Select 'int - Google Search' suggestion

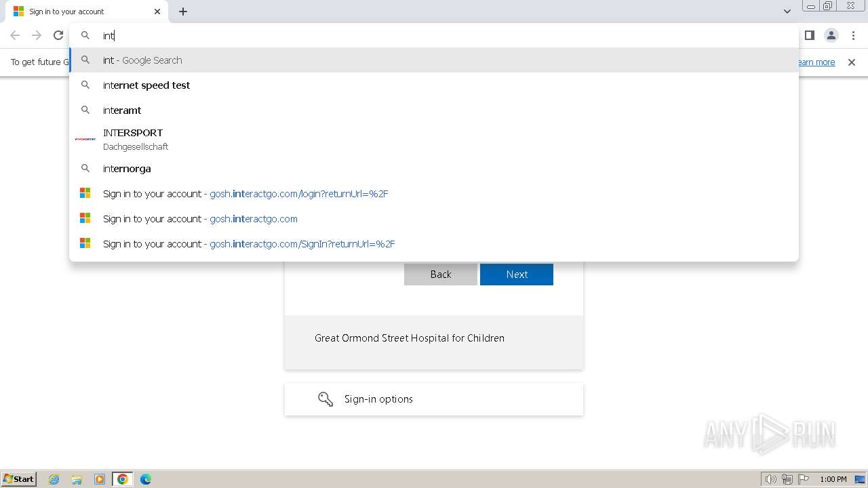pyautogui.click(x=434, y=60)
